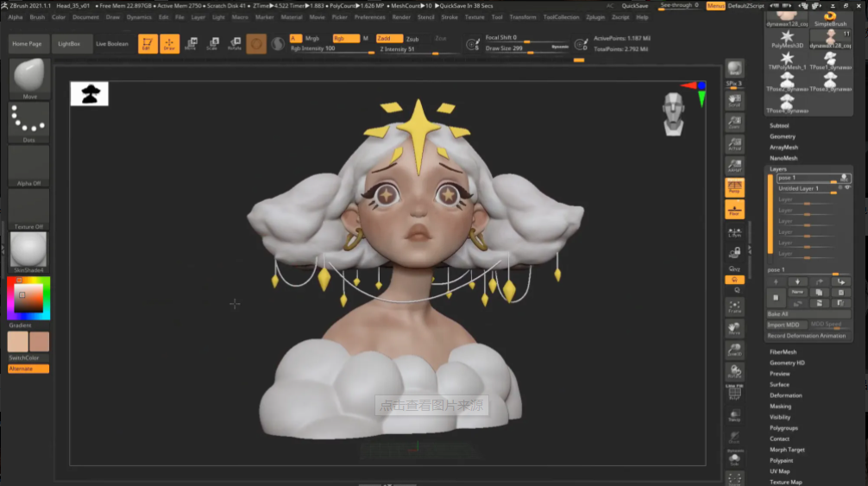Click QuickSave in the top bar
This screenshot has height=486, width=868.
(634, 5)
